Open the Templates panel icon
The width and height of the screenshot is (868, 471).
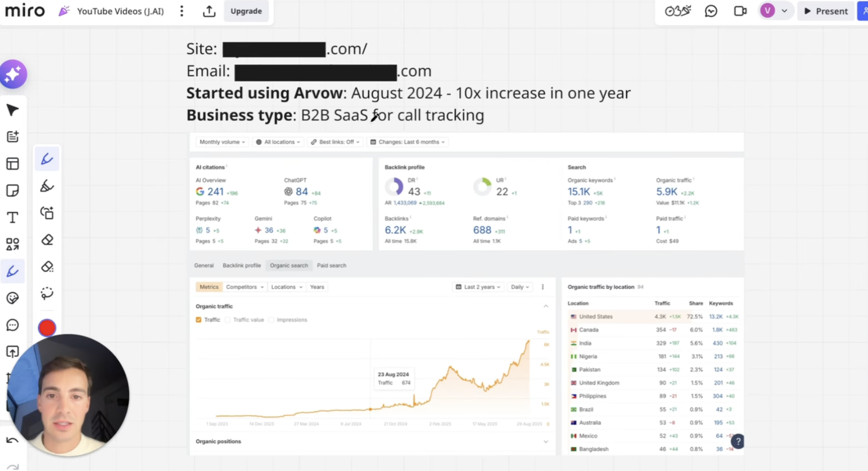pyautogui.click(x=13, y=163)
